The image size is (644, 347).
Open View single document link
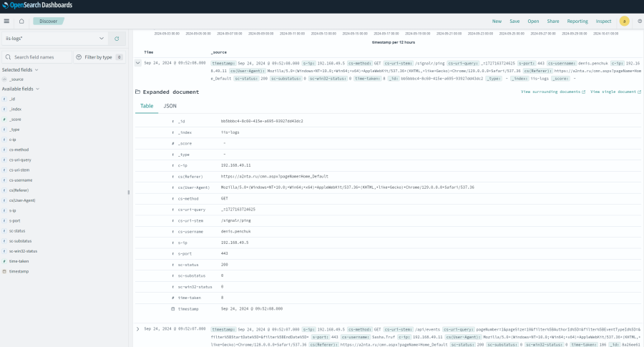[615, 92]
